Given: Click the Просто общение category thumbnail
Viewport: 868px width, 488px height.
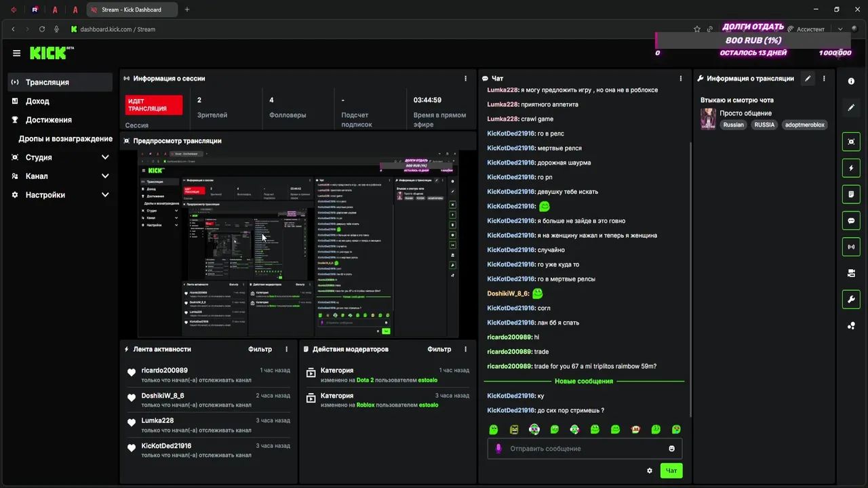Looking at the screenshot, I should point(708,119).
